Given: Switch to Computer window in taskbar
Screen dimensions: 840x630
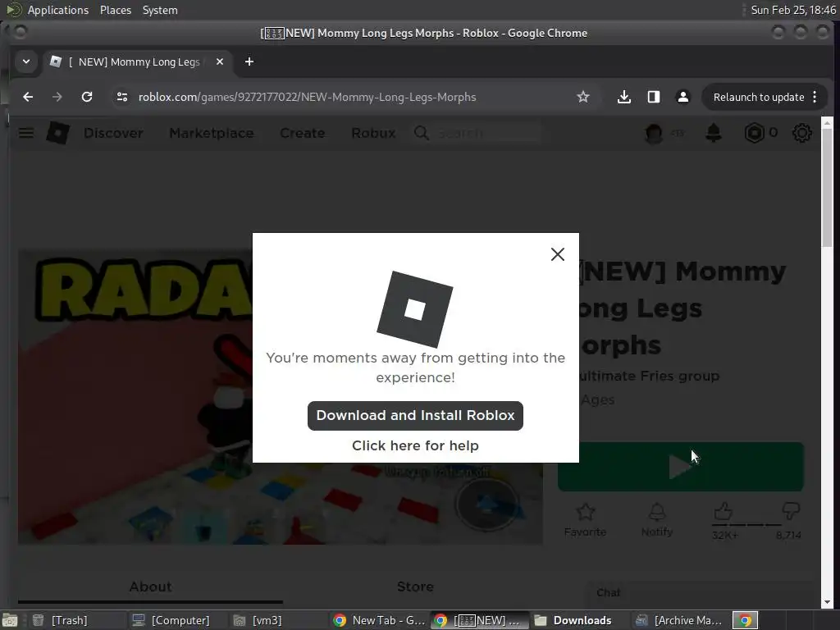Looking at the screenshot, I should coord(180,620).
